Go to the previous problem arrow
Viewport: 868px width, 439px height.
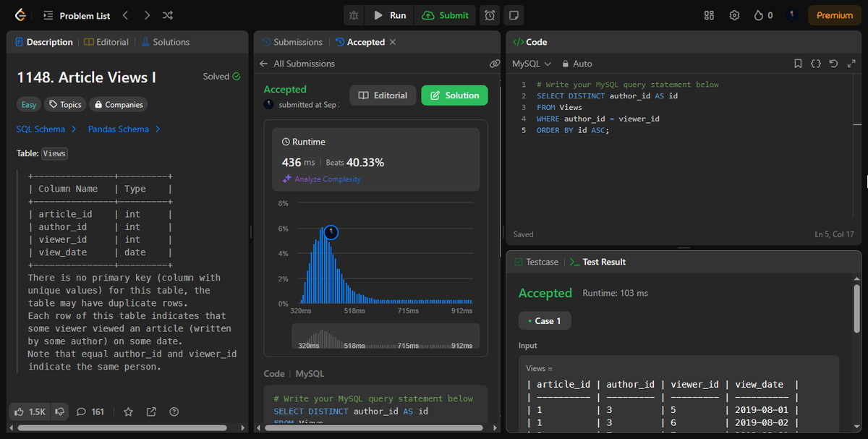click(x=125, y=15)
